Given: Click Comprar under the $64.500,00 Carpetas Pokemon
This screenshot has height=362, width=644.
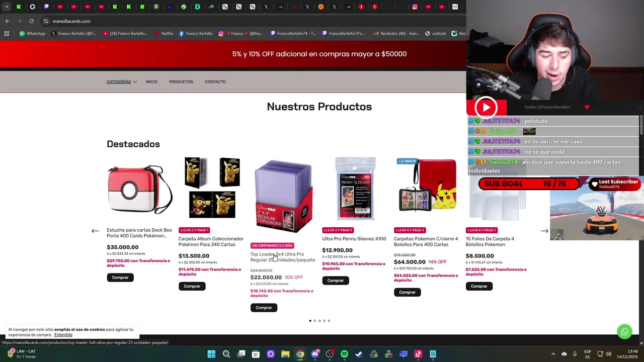Looking at the screenshot, I should [407, 292].
